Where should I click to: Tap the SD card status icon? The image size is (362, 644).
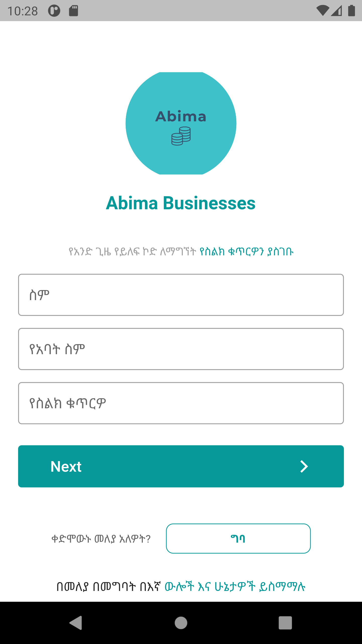pyautogui.click(x=73, y=11)
